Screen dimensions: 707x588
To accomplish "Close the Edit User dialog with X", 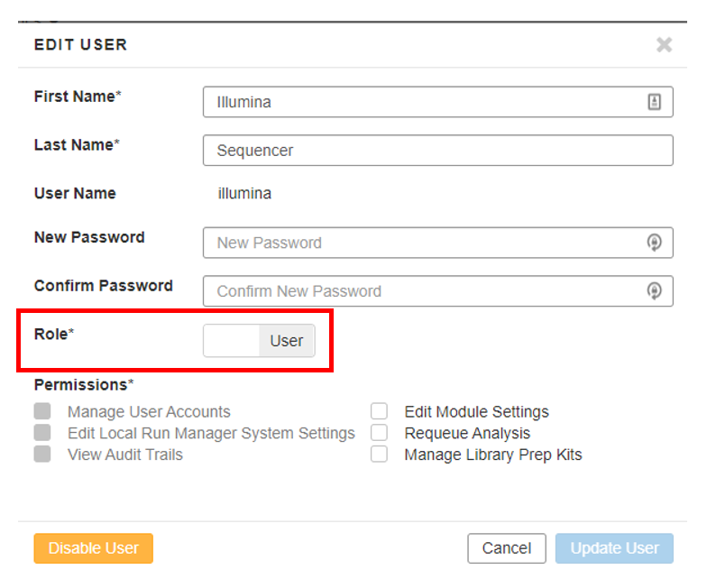I will point(664,44).
